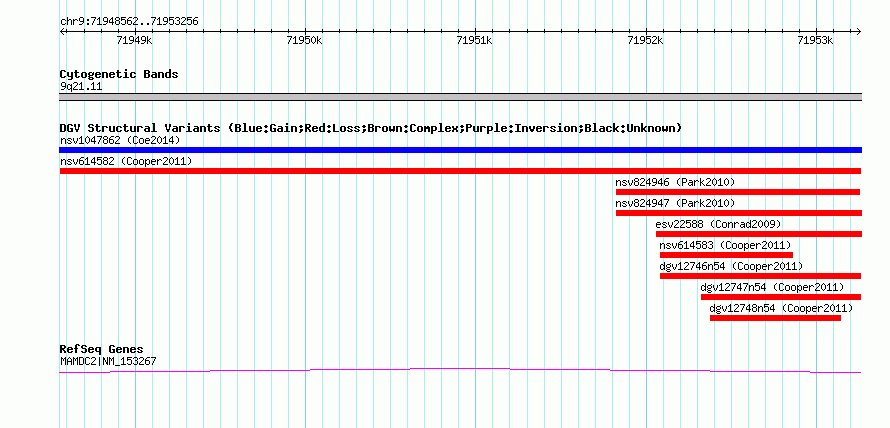Click the magenta MAMDC2 gene line
890x428 pixels.
(460, 370)
